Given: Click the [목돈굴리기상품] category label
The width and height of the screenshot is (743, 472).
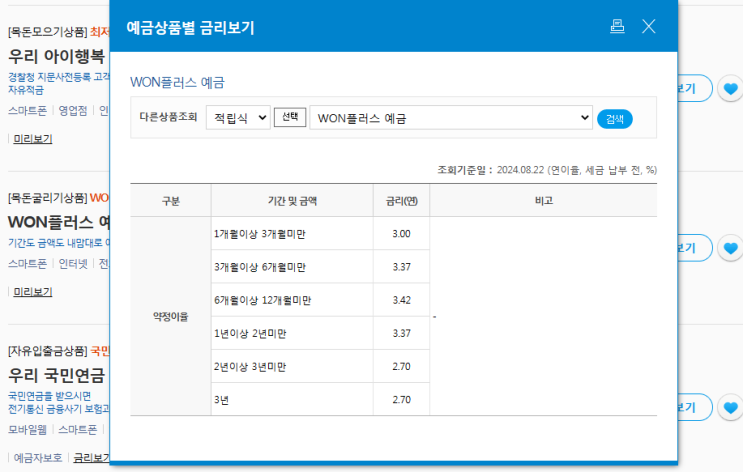Looking at the screenshot, I should 48,198.
